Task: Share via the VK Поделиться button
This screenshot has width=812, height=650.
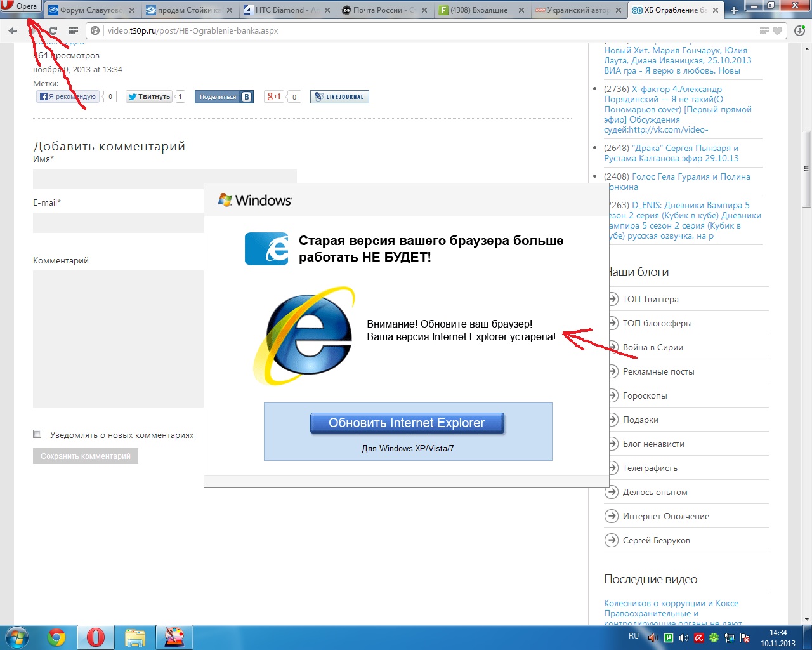Action: click(x=225, y=96)
